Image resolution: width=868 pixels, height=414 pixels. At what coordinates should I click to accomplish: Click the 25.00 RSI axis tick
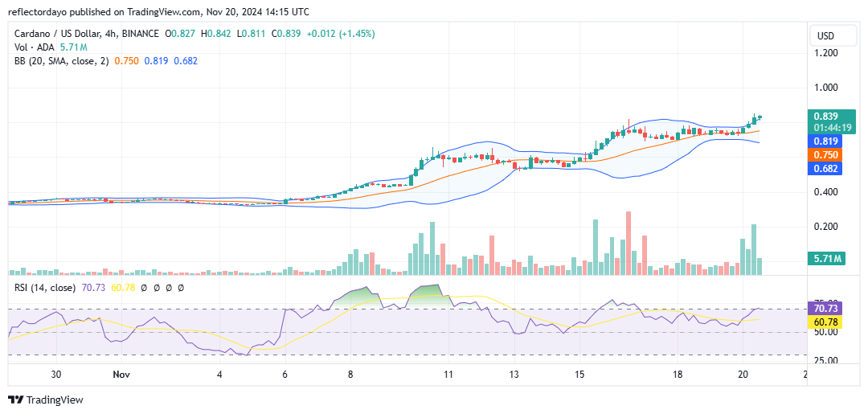(x=825, y=360)
